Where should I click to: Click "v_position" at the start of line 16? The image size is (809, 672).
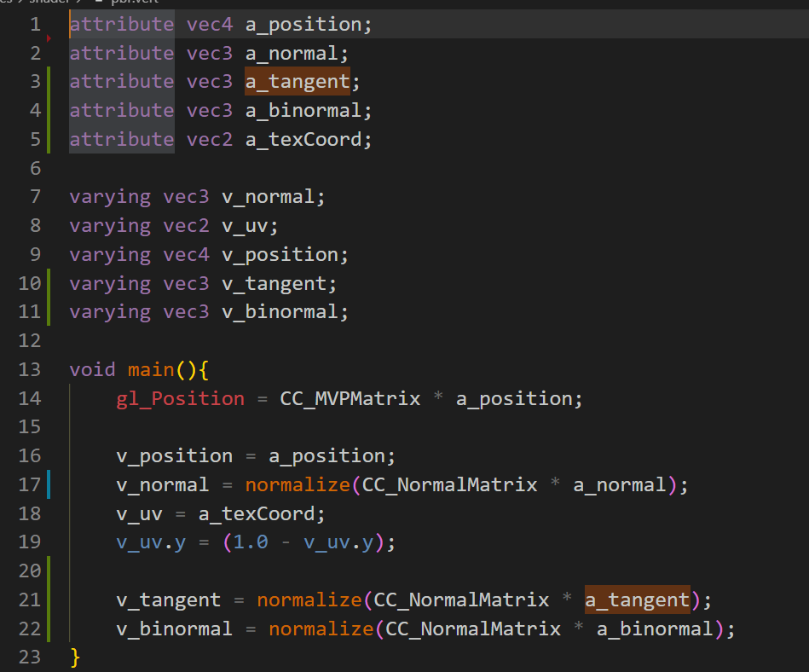point(175,456)
